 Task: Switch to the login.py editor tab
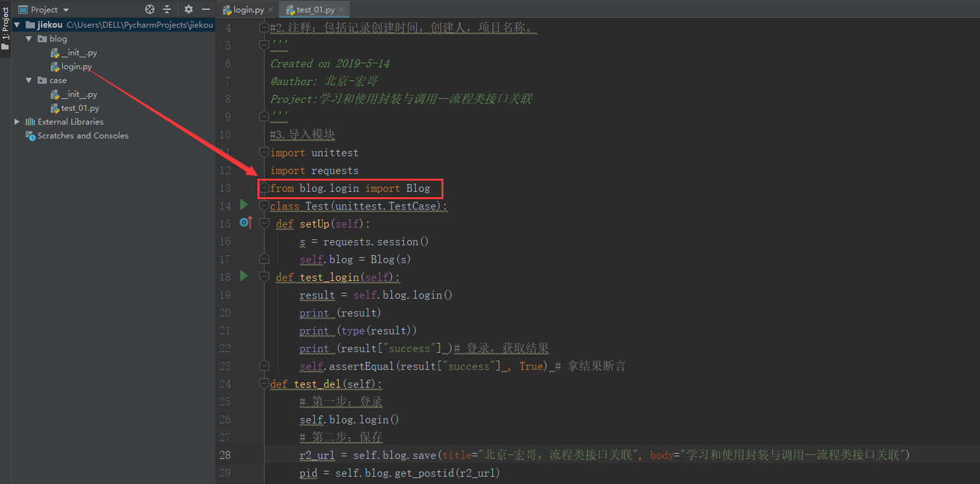[x=248, y=10]
